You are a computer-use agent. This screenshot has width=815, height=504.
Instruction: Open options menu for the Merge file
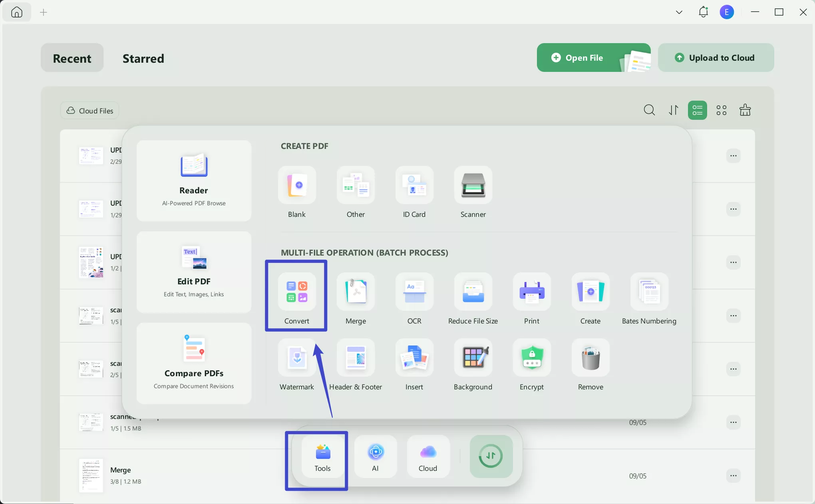point(733,476)
